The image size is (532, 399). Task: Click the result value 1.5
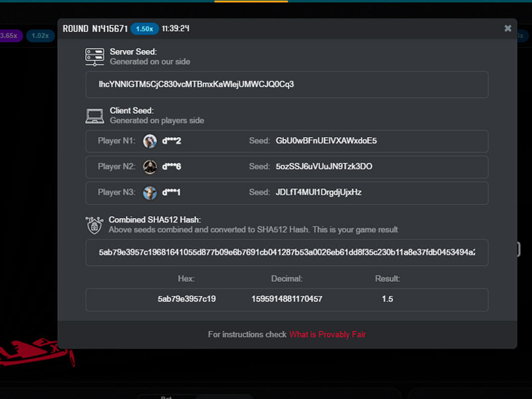(x=387, y=299)
